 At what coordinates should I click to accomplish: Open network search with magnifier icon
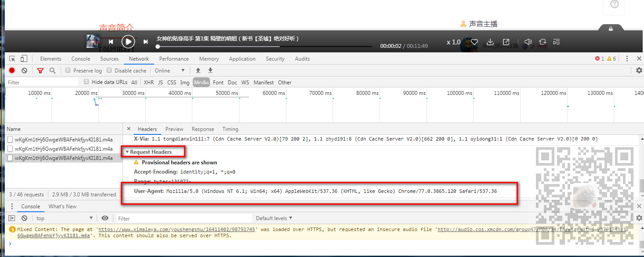[x=53, y=70]
